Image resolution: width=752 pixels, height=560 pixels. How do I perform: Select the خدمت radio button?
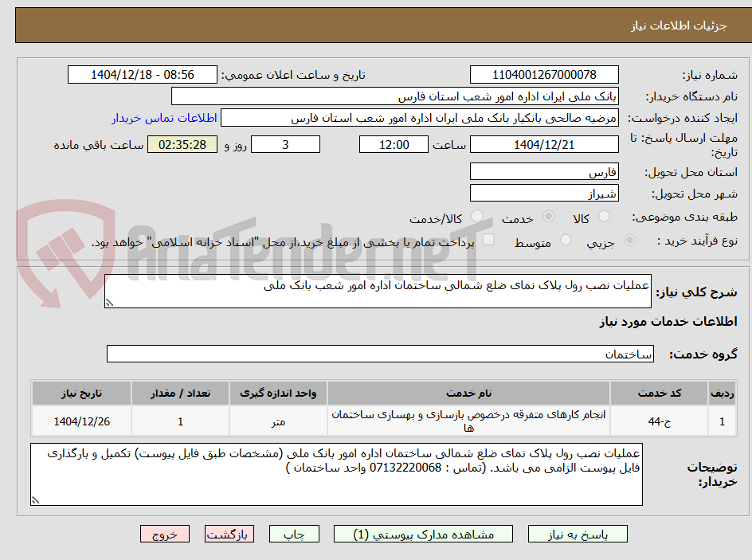548,216
